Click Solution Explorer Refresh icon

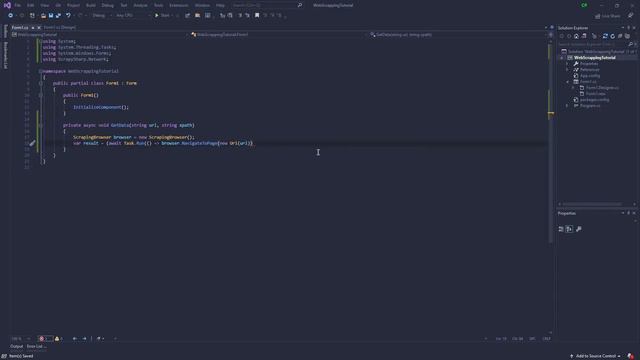tap(613, 36)
